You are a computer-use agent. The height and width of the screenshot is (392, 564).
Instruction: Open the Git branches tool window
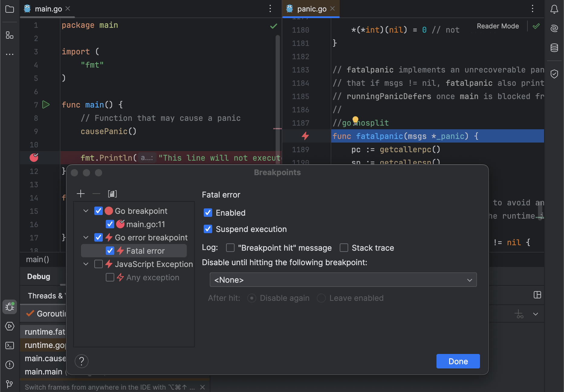[9, 384]
